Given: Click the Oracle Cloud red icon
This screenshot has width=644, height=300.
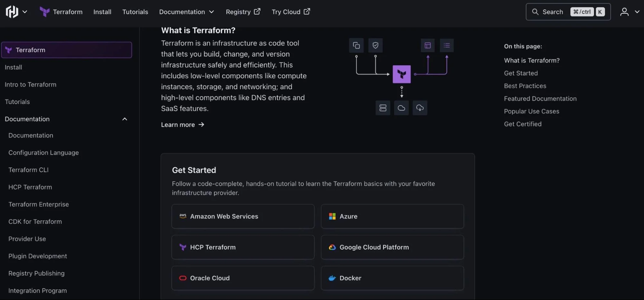Looking at the screenshot, I should (183, 278).
